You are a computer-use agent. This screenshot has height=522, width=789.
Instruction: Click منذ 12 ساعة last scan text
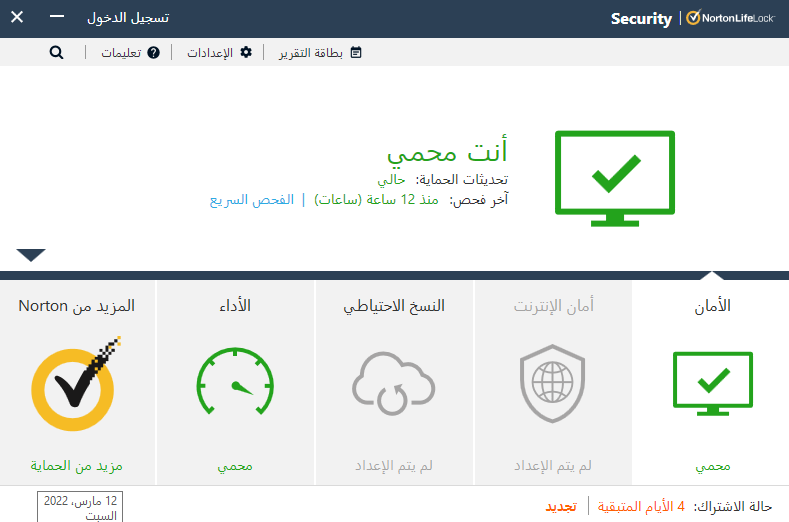pos(376,200)
